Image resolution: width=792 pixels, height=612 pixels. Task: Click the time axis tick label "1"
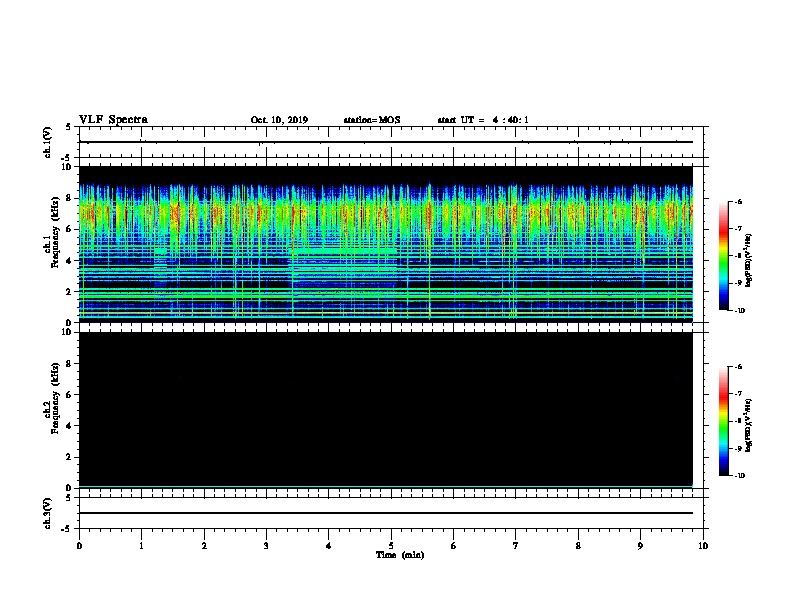click(x=141, y=546)
